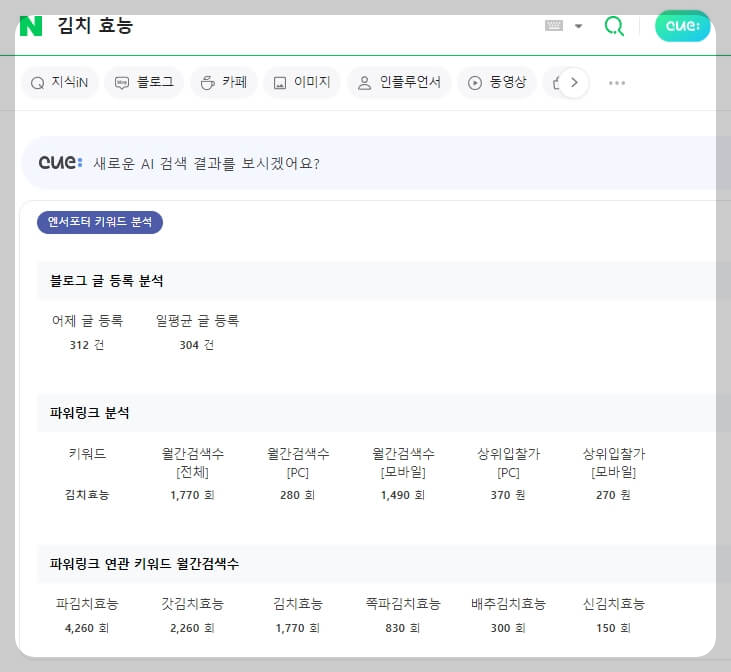Click the 2,260 회 value

[192, 628]
